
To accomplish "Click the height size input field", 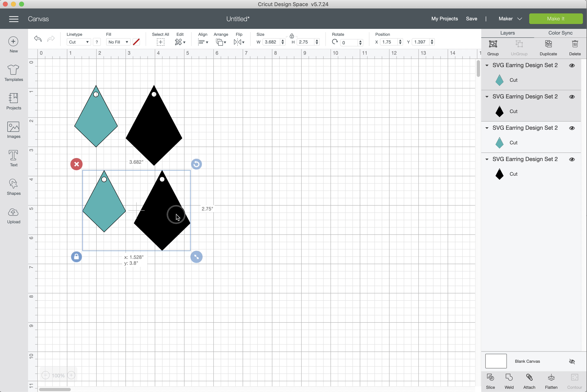I will pos(305,42).
